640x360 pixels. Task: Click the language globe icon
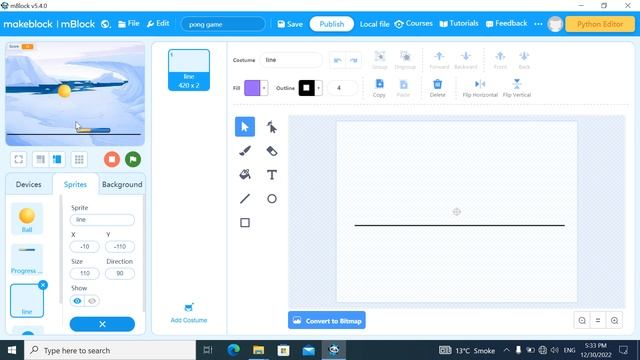pyautogui.click(x=106, y=24)
